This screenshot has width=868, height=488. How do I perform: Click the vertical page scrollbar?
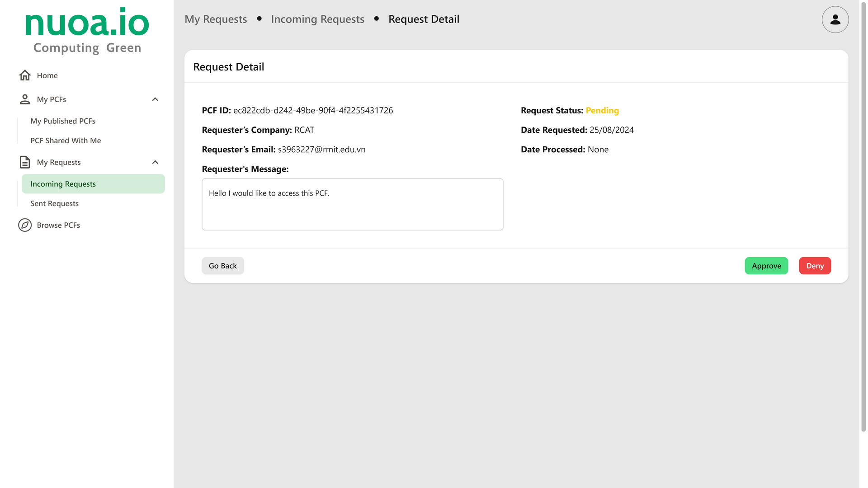(863, 217)
